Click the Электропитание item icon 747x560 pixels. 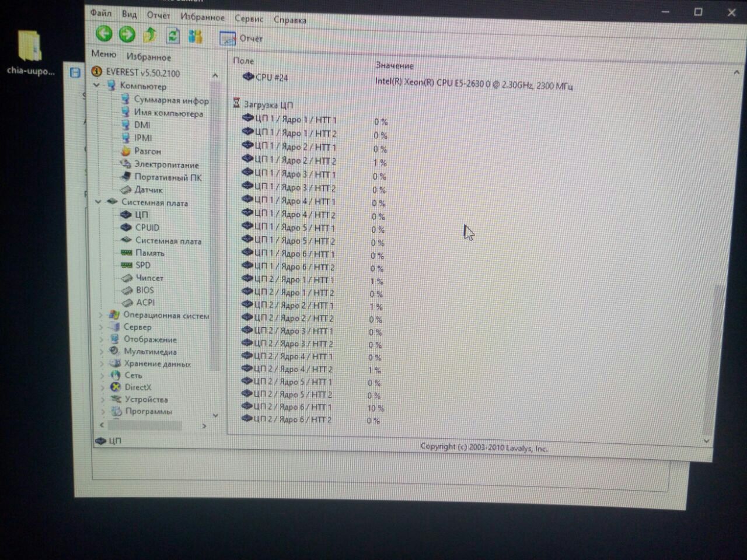click(x=125, y=163)
